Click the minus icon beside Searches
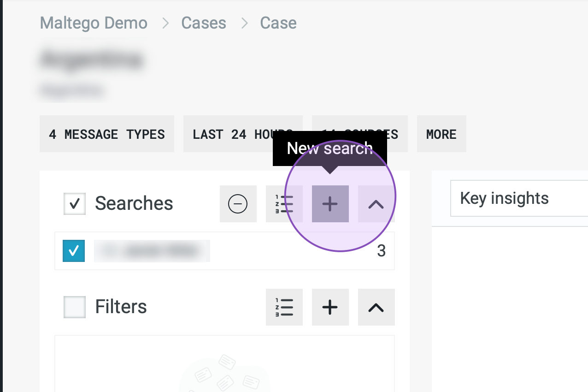 tap(238, 204)
